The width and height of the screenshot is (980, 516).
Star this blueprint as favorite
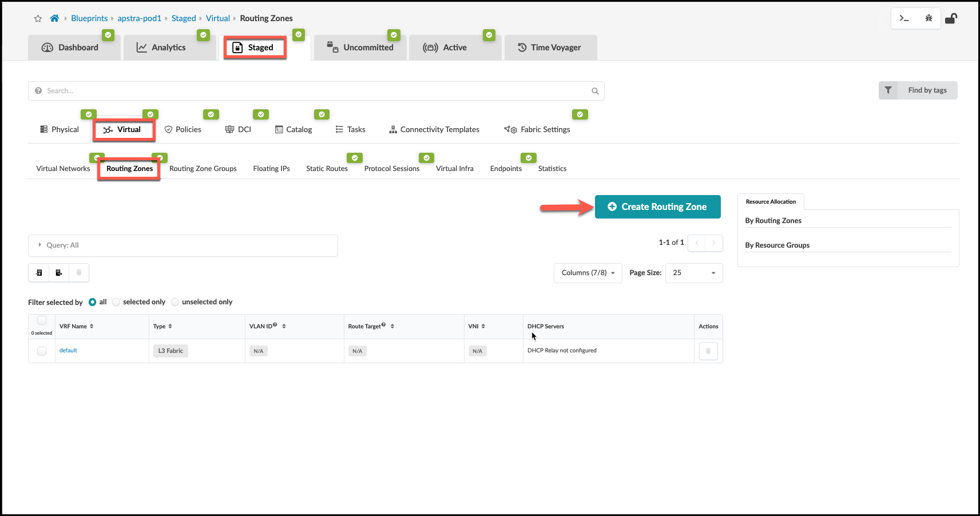click(x=38, y=18)
